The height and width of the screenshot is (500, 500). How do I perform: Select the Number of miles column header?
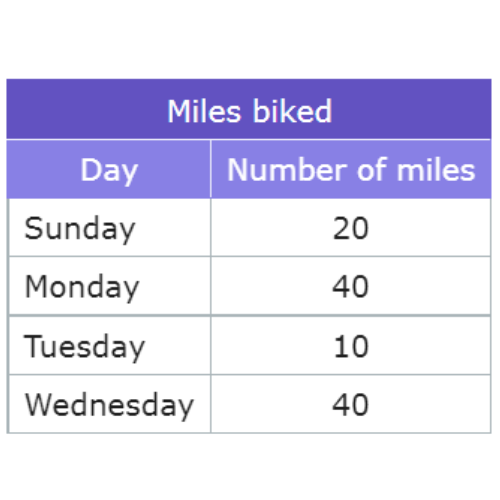pos(351,170)
